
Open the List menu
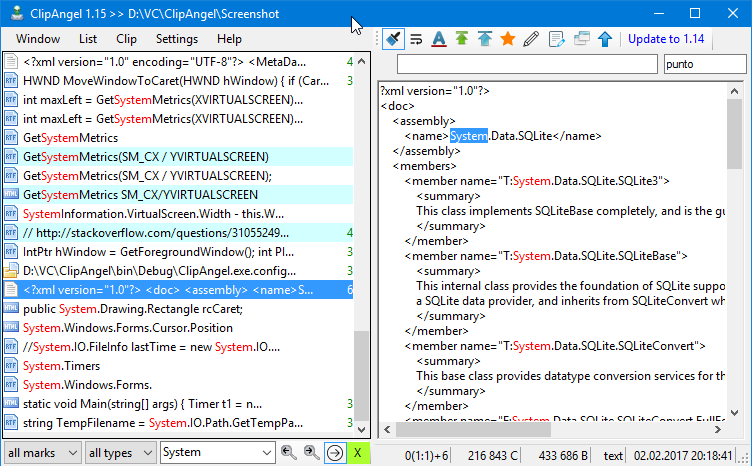pyautogui.click(x=88, y=39)
